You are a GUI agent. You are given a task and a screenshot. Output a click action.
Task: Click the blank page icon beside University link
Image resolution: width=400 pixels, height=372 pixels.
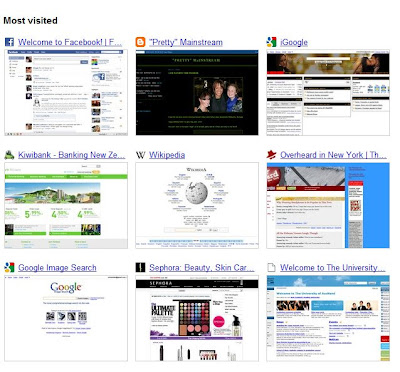pyautogui.click(x=272, y=267)
